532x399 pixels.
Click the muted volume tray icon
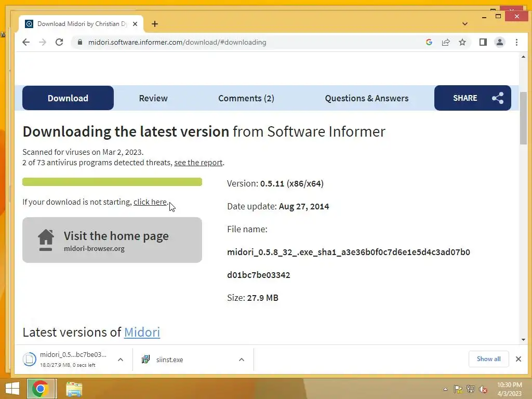tap(483, 389)
